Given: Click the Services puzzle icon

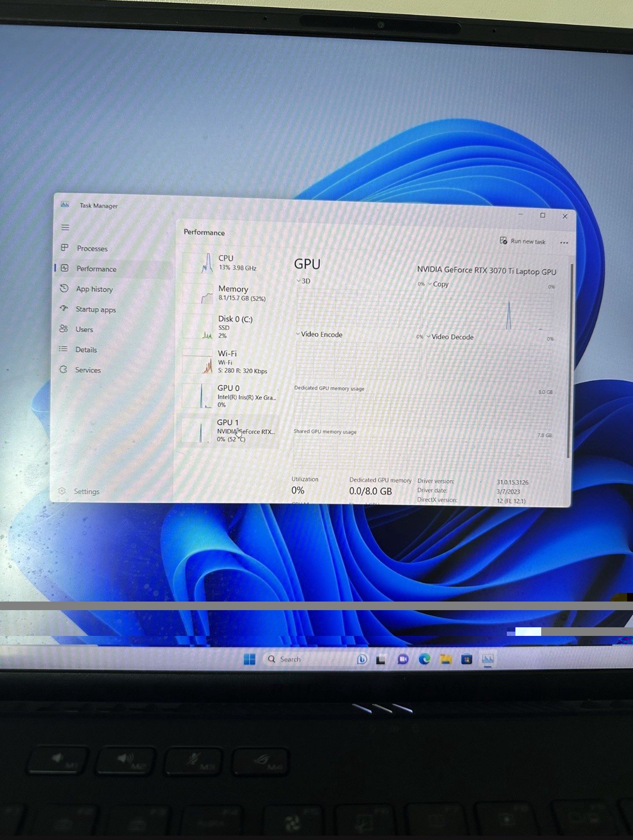Looking at the screenshot, I should click(63, 370).
